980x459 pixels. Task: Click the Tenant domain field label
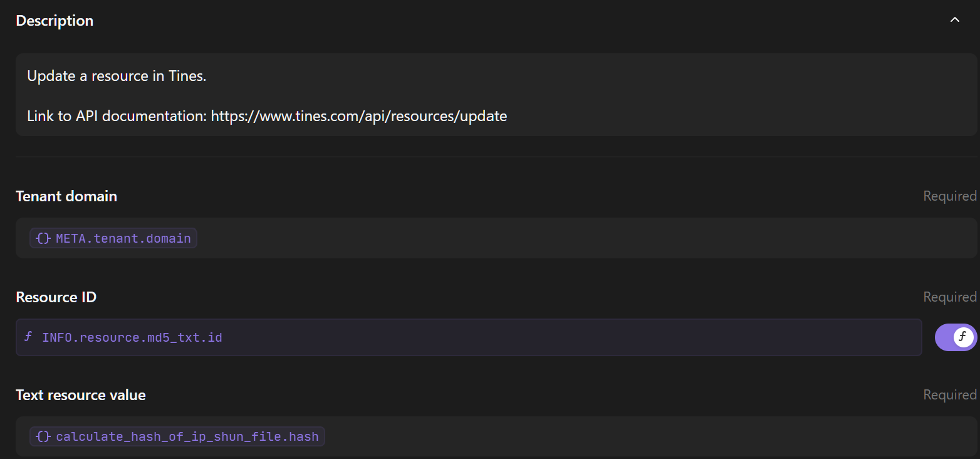(x=66, y=196)
